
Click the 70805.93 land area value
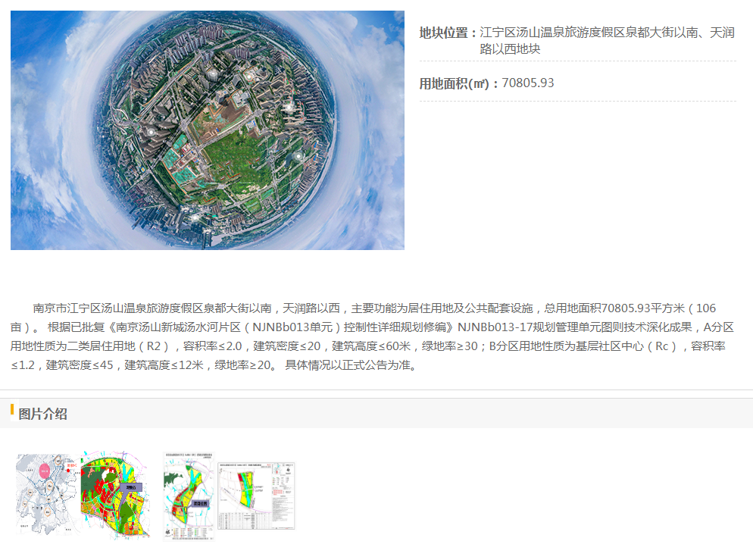[x=528, y=83]
